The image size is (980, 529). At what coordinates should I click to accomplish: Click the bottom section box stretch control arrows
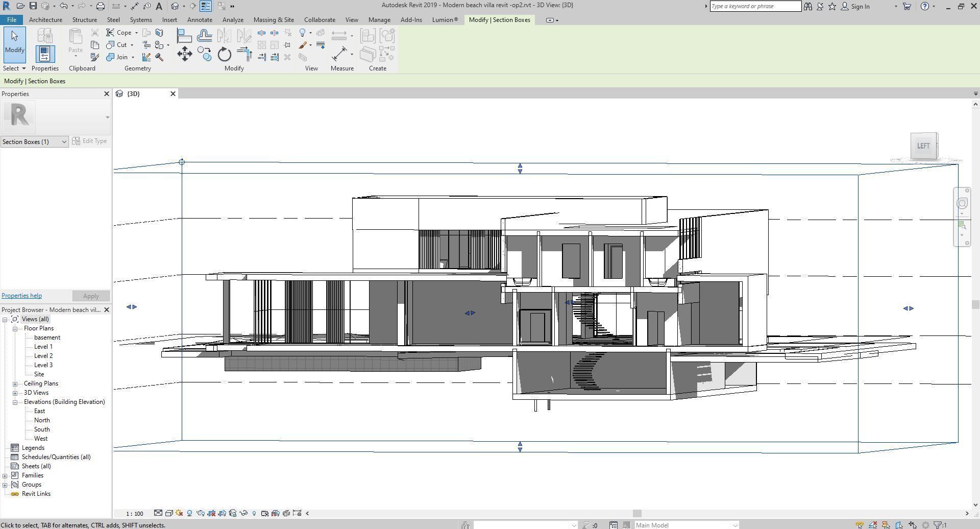520,447
